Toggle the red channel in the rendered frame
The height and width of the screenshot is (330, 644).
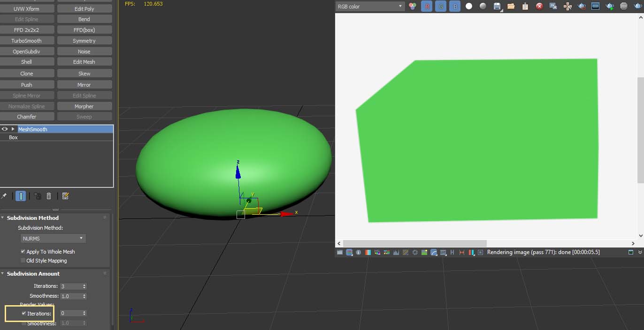pyautogui.click(x=427, y=7)
